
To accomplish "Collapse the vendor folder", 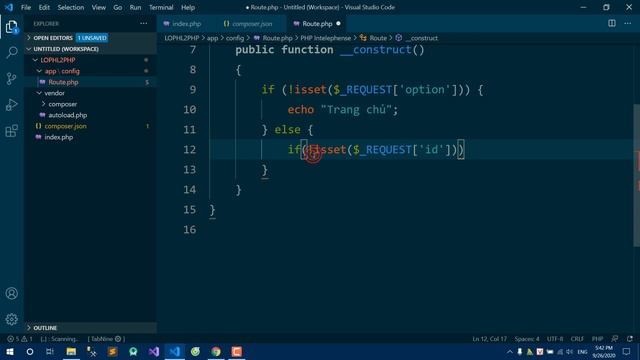I will 54,93.
